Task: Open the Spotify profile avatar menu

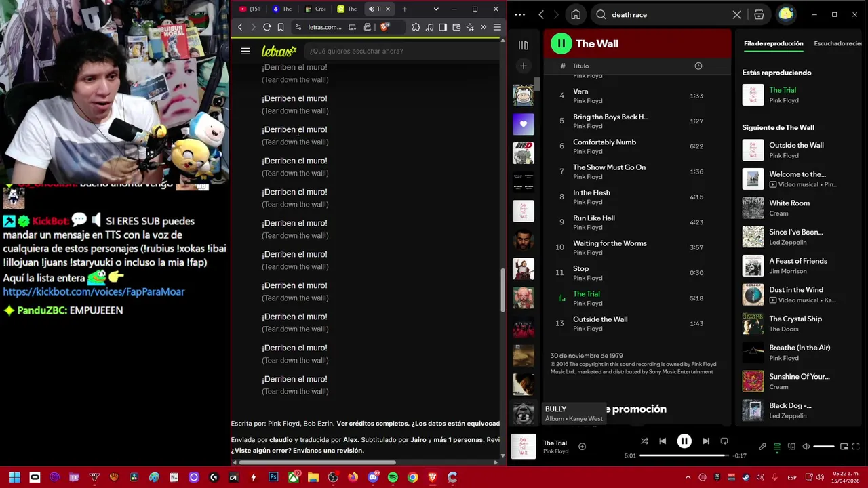Action: (786, 14)
